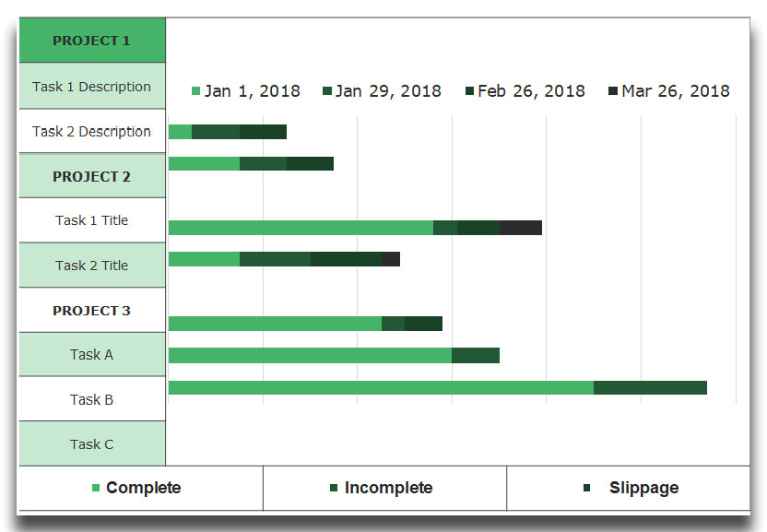Click the Task 1 Title cell
Viewport: 767px width, 532px height.
point(91,220)
